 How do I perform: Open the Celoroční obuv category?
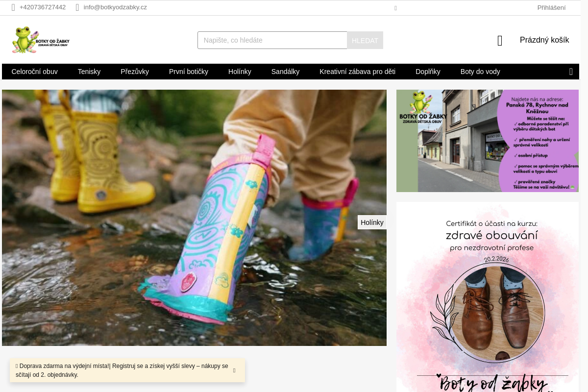click(x=34, y=72)
